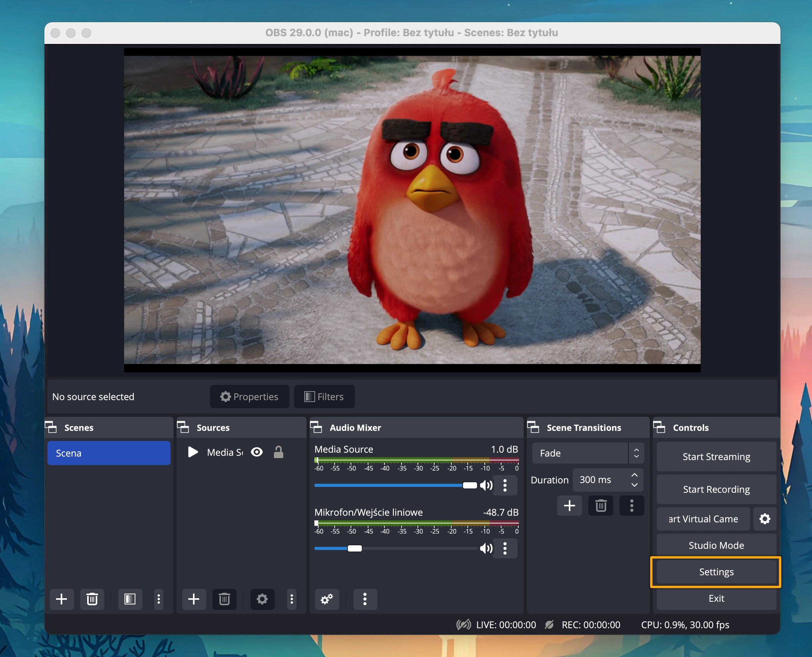The width and height of the screenshot is (812, 657).
Task: Mute the Mikrofon/Wejście liniowe audio
Action: [x=486, y=548]
